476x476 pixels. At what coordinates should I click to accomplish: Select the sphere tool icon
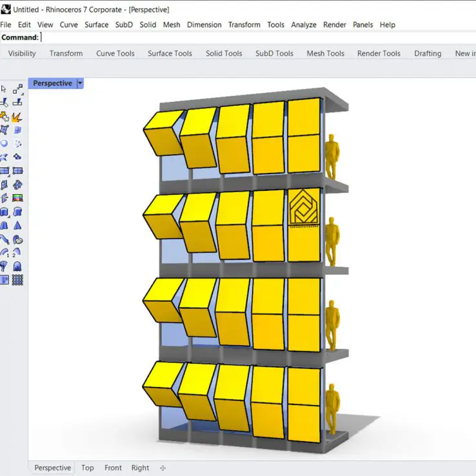[5, 144]
